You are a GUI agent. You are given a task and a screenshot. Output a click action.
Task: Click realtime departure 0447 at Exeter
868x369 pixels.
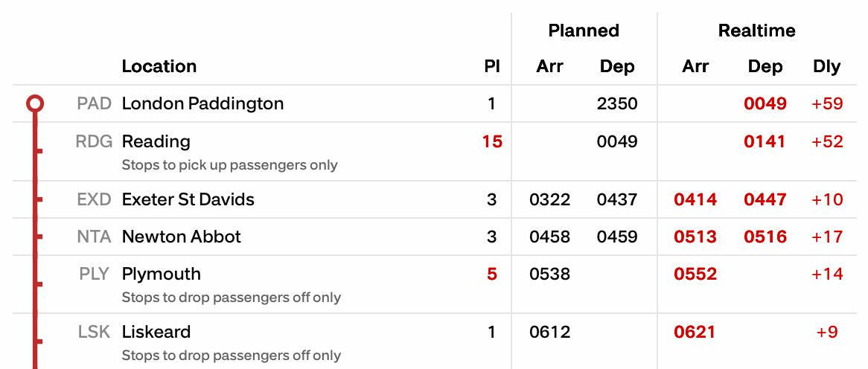pos(765,199)
